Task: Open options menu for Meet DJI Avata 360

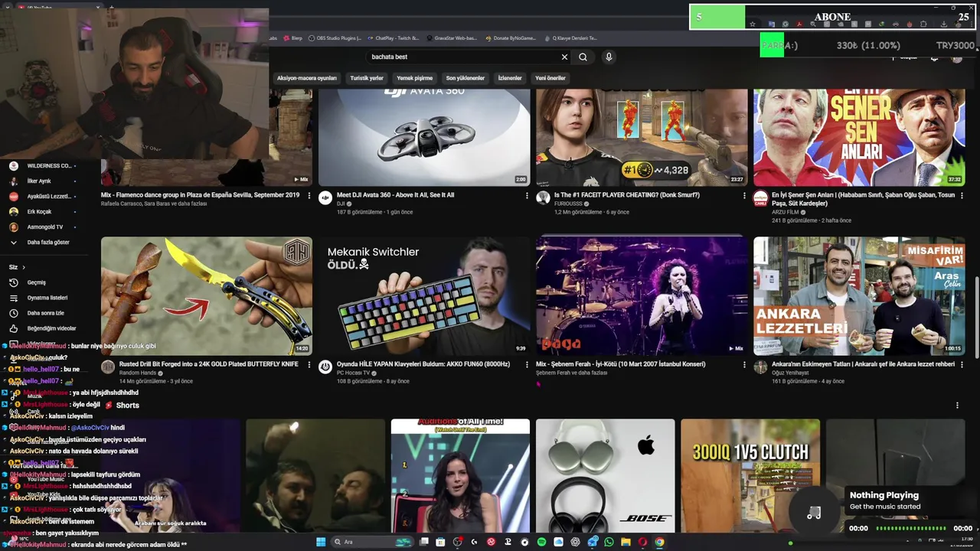Action: click(x=527, y=195)
